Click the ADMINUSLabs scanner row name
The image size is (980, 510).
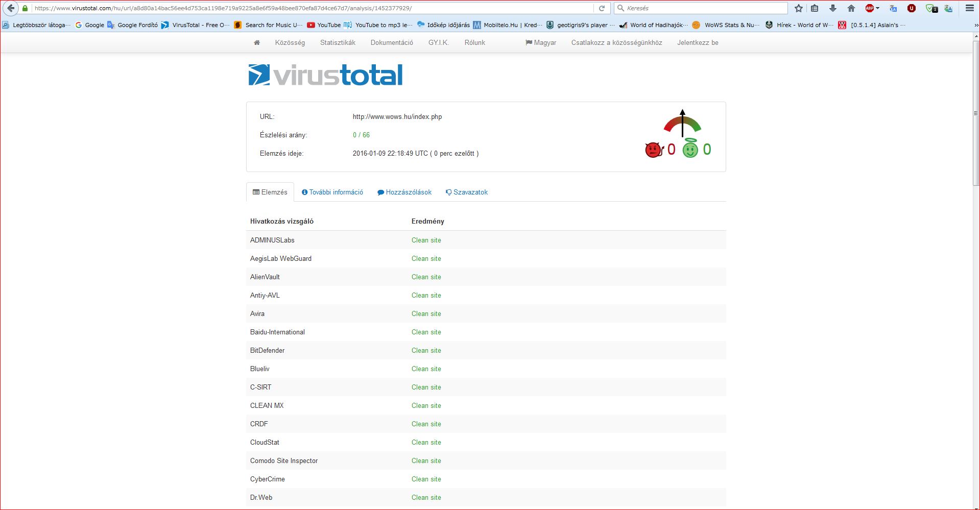coord(272,240)
